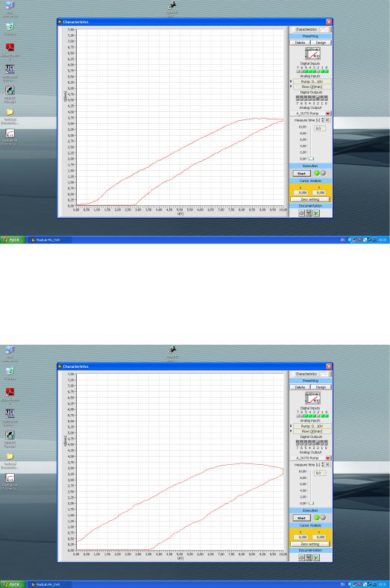Click save JPG icon under Documentation, lower window

tap(309, 557)
